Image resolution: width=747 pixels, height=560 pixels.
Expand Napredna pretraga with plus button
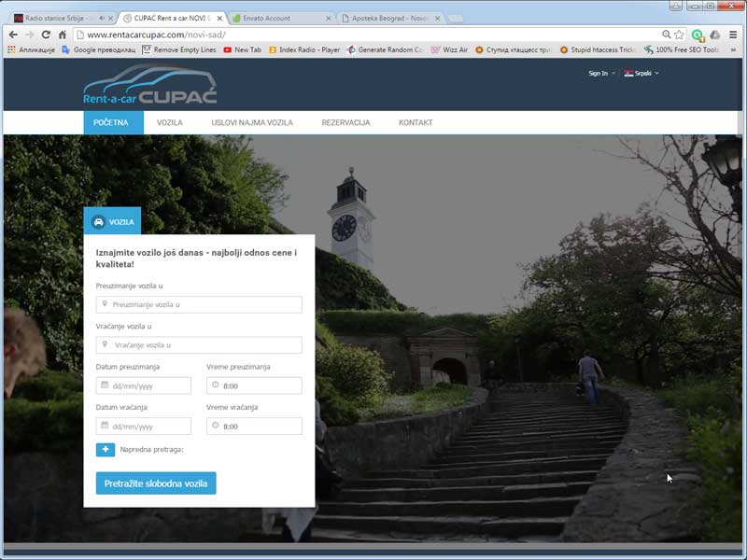[x=106, y=450]
